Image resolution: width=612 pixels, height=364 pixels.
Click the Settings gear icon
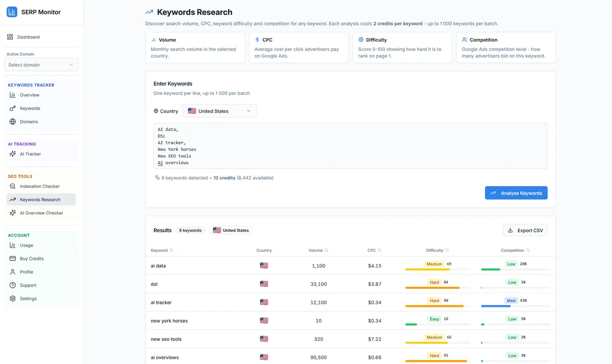tap(13, 299)
